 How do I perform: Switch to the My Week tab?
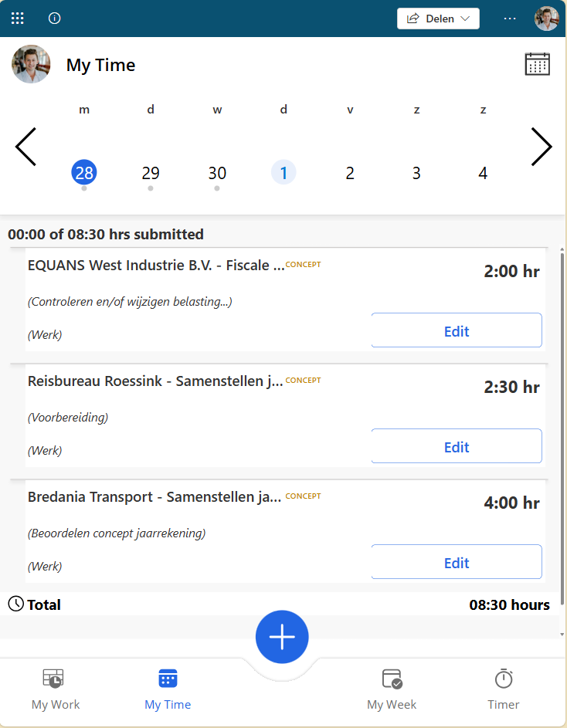pos(392,690)
